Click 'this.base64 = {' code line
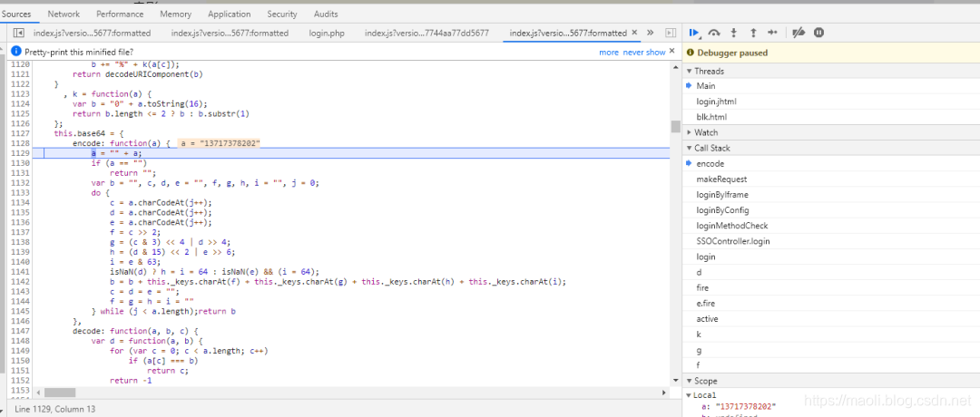The height and width of the screenshot is (417, 980). [x=89, y=133]
